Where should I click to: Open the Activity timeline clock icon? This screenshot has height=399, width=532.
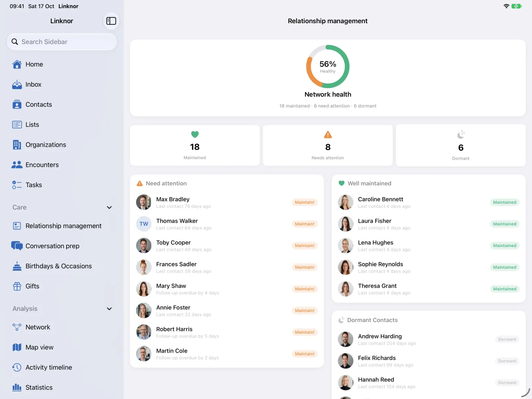coord(17,367)
